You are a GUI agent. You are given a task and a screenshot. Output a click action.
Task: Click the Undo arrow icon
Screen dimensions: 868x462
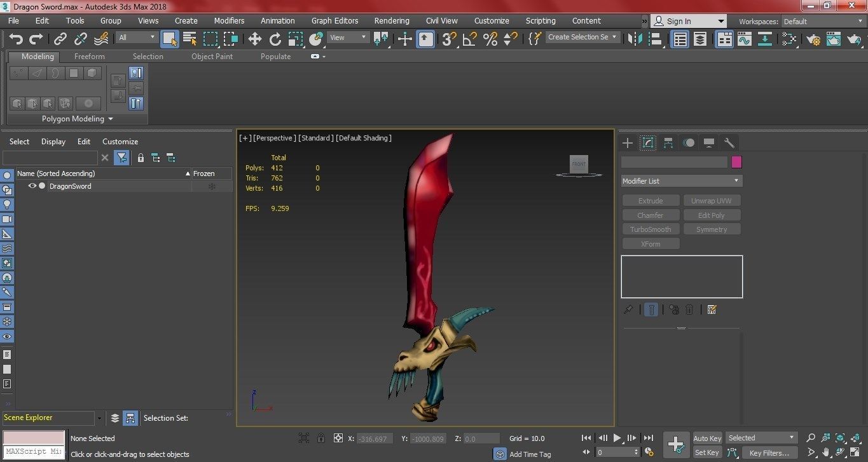coord(16,39)
